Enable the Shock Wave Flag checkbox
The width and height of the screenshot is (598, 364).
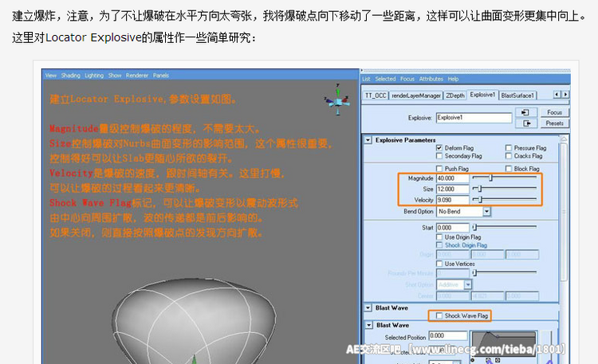click(x=438, y=316)
